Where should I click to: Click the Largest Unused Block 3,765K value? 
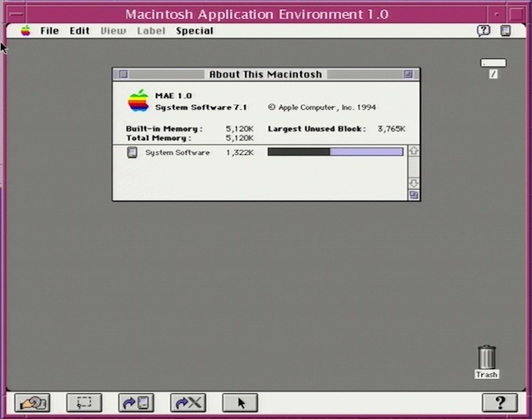coord(391,129)
